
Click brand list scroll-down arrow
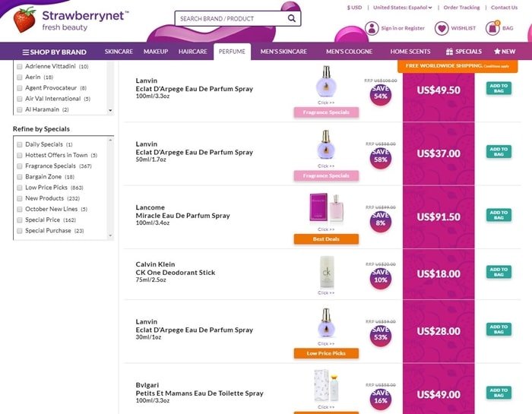point(110,111)
